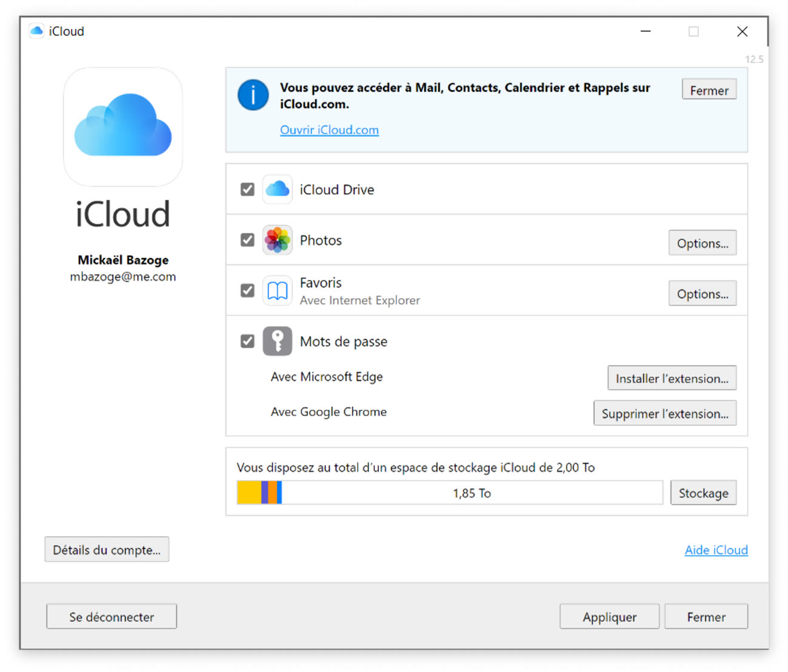Click Installer l'extension for Microsoft Edge

672,378
